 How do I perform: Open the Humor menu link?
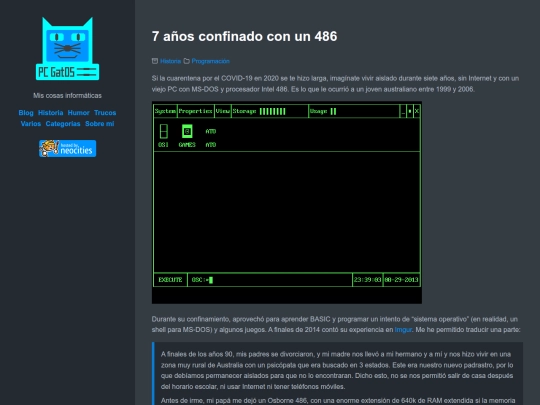pos(79,113)
